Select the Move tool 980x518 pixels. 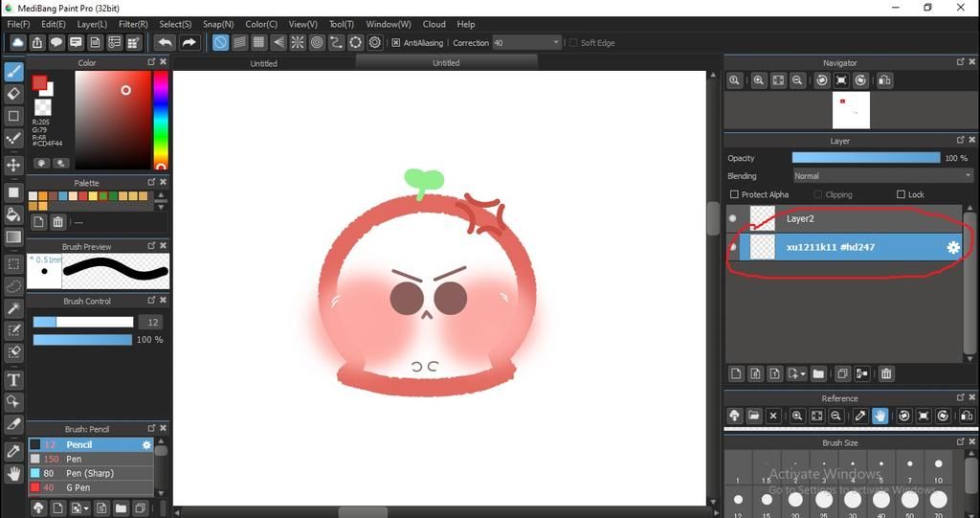point(13,165)
